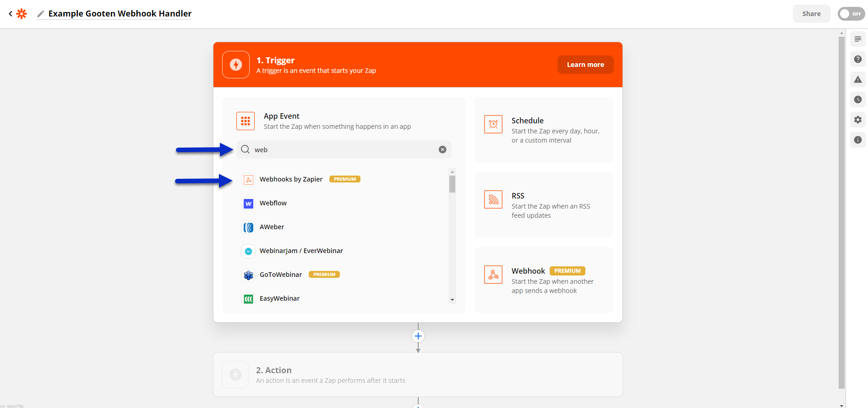Viewport: 868px width, 408px height.
Task: Click the Trigger lightning bolt icon
Action: (x=236, y=65)
